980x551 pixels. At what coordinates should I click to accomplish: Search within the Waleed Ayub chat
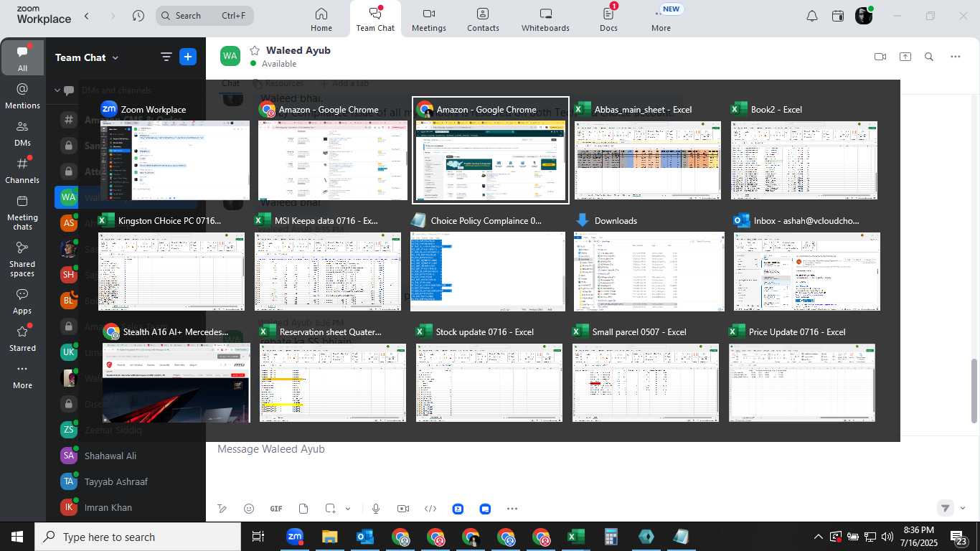click(x=929, y=57)
